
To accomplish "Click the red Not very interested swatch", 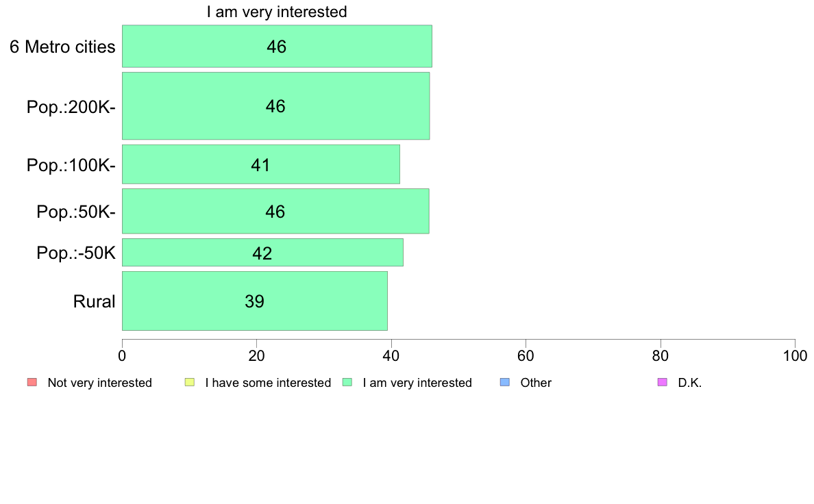I will pyautogui.click(x=32, y=382).
